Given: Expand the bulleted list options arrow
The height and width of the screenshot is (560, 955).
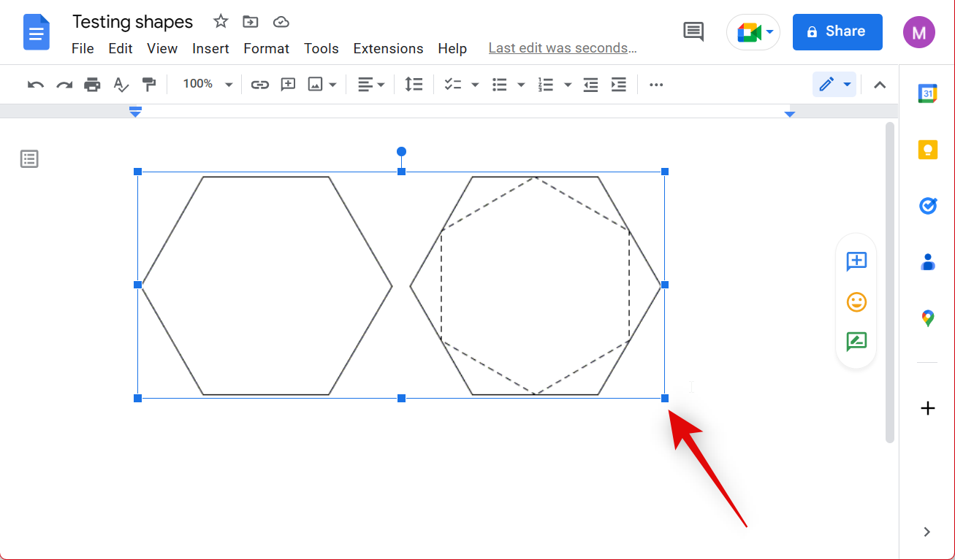Looking at the screenshot, I should coord(521,85).
